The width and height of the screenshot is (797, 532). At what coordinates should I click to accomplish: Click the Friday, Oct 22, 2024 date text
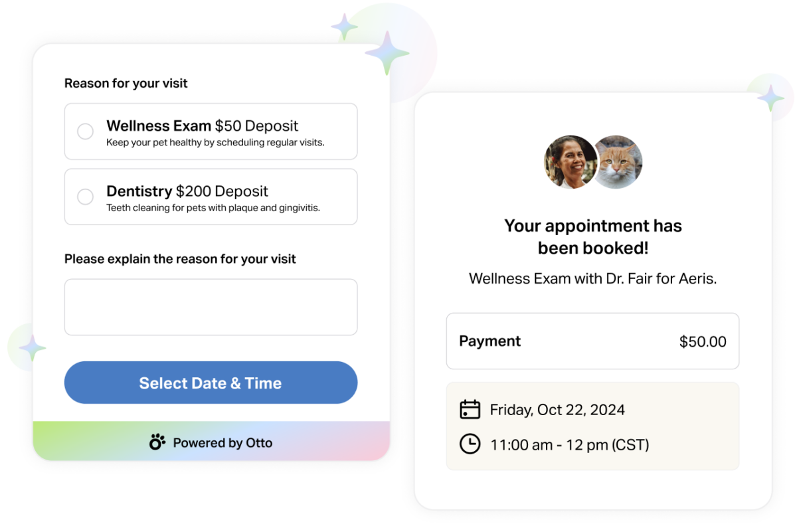tap(557, 410)
